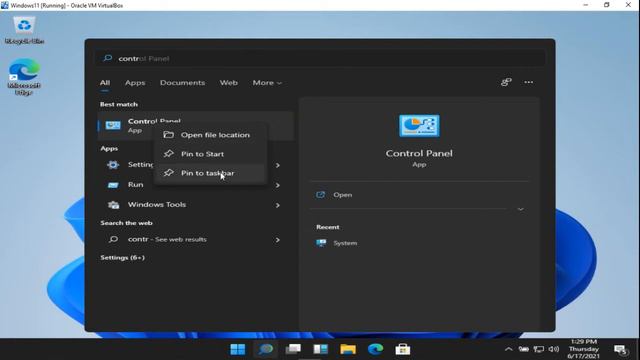This screenshot has width=640, height=360.
Task: Click the taskbar Search icon
Action: (265, 349)
